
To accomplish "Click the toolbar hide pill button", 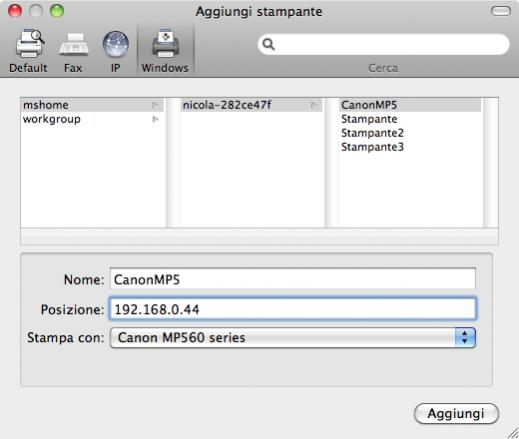I will [500, 11].
